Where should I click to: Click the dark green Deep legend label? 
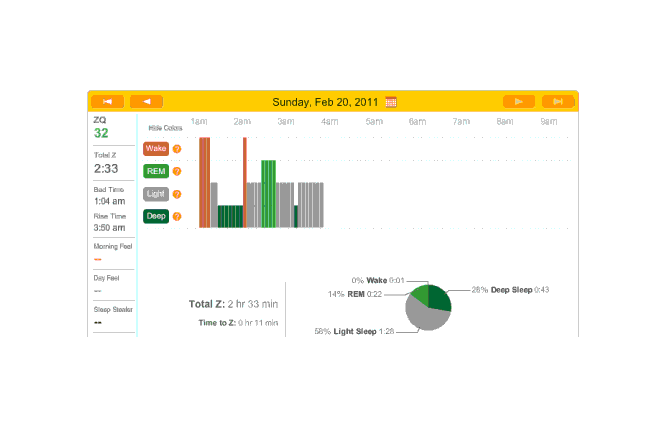click(156, 216)
